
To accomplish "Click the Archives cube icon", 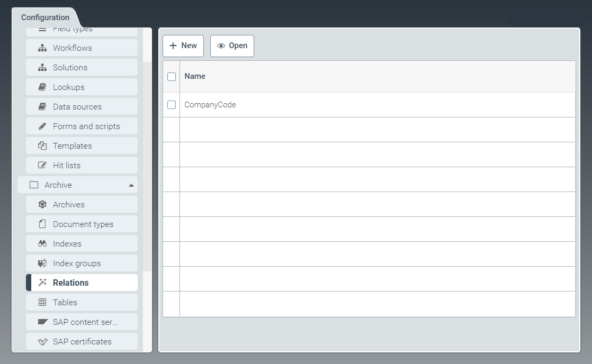I will pyautogui.click(x=42, y=205).
